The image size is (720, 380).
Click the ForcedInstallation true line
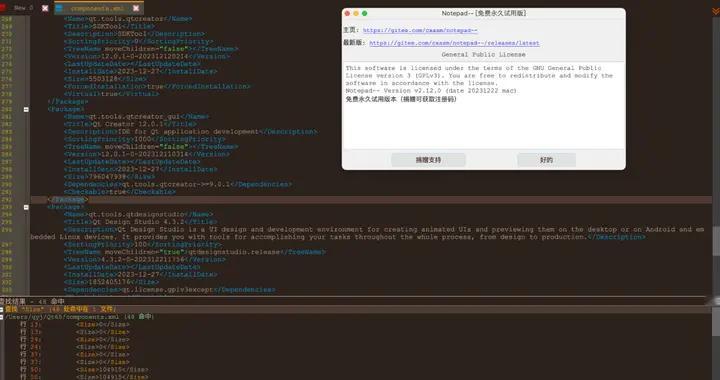tap(157, 86)
